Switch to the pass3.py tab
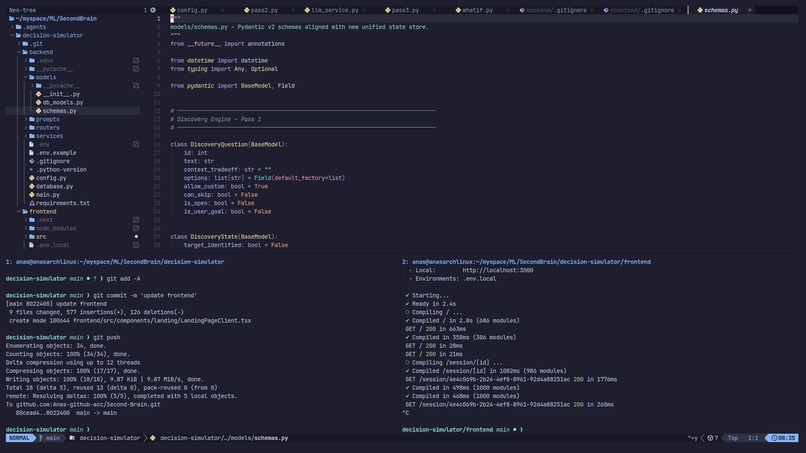 [405, 10]
